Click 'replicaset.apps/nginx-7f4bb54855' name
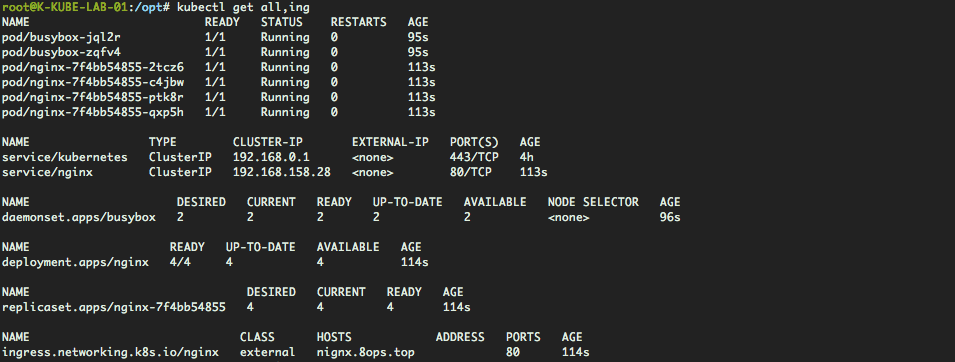Viewport: 955px width, 362px height. [114, 308]
